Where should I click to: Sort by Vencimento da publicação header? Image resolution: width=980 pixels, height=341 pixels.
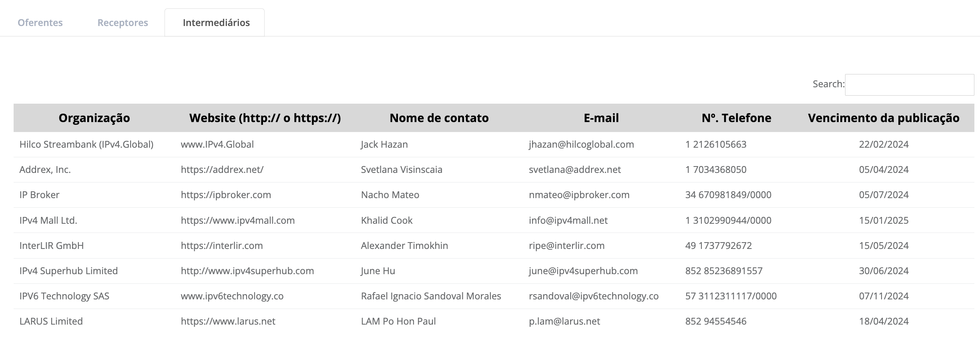[x=884, y=118]
